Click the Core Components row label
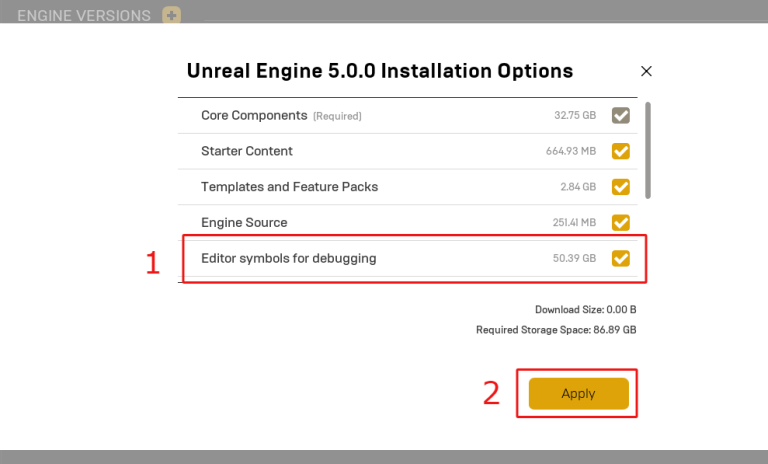The width and height of the screenshot is (768, 464). pos(254,115)
